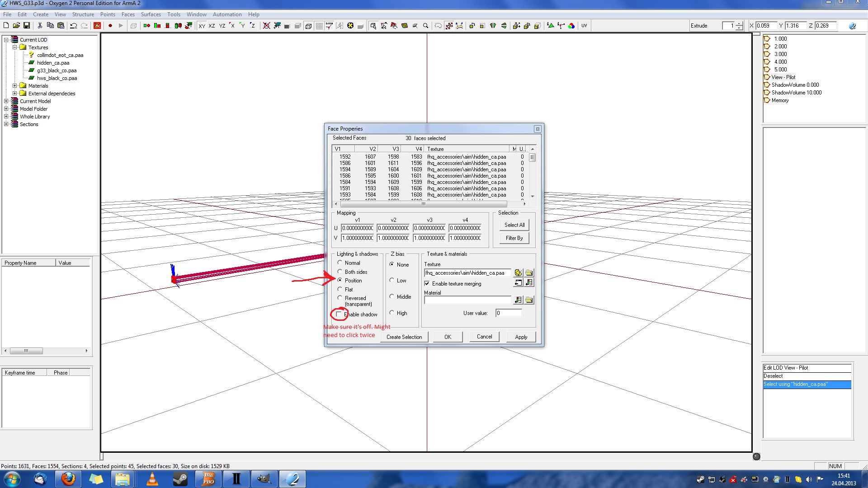Click the red record dot icon

pos(110,26)
